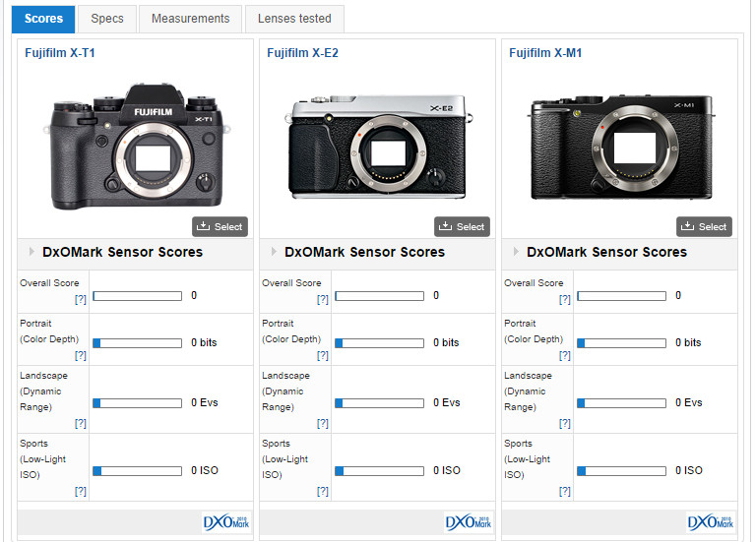Click X-T1 'Overall Score' label

[49, 283]
